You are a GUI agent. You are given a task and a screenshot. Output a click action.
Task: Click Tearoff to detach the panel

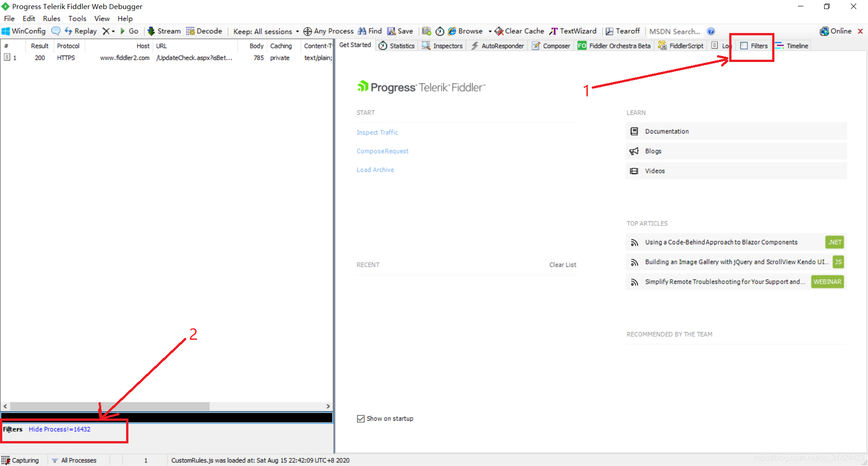point(623,31)
